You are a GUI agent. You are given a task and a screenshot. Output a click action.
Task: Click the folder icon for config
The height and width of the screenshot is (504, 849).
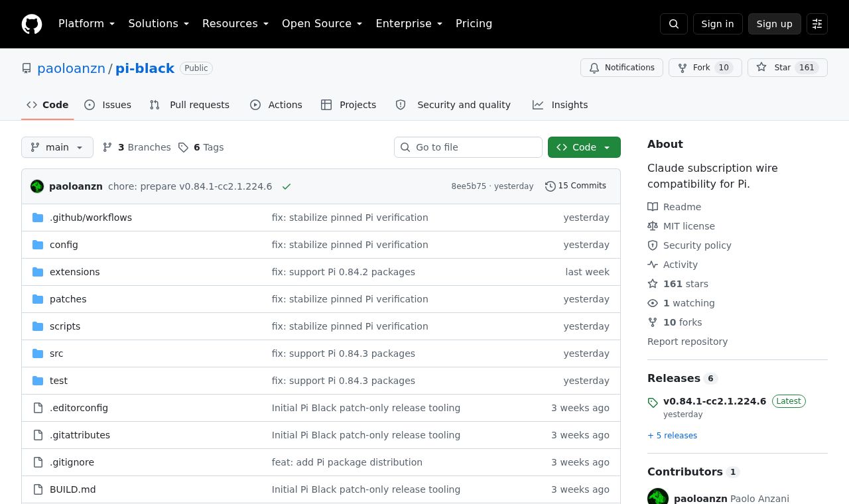pos(38,245)
